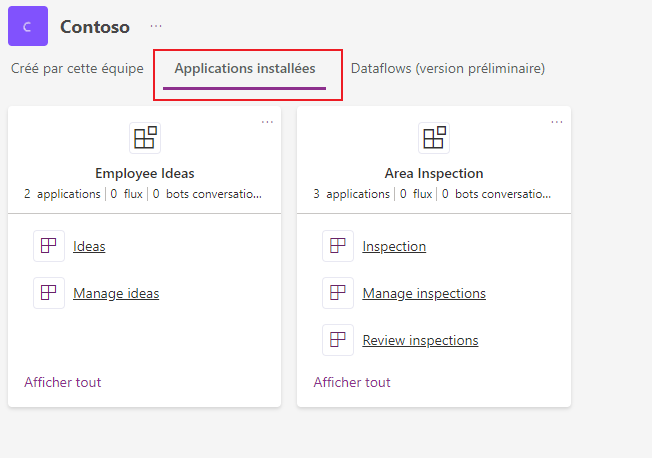Viewport: 652px width, 458px height.
Task: Open the Manage ideas app link
Action: (116, 293)
